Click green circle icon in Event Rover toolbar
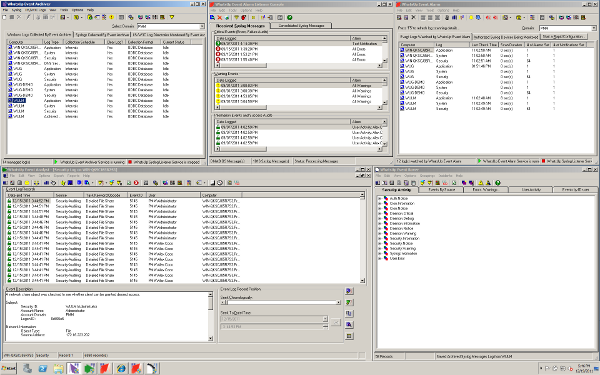 497,183
